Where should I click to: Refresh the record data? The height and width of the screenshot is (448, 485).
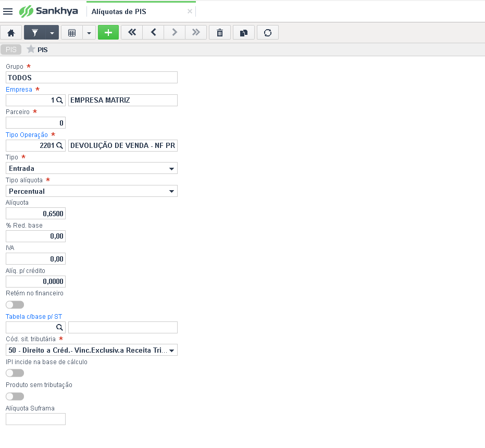(268, 32)
